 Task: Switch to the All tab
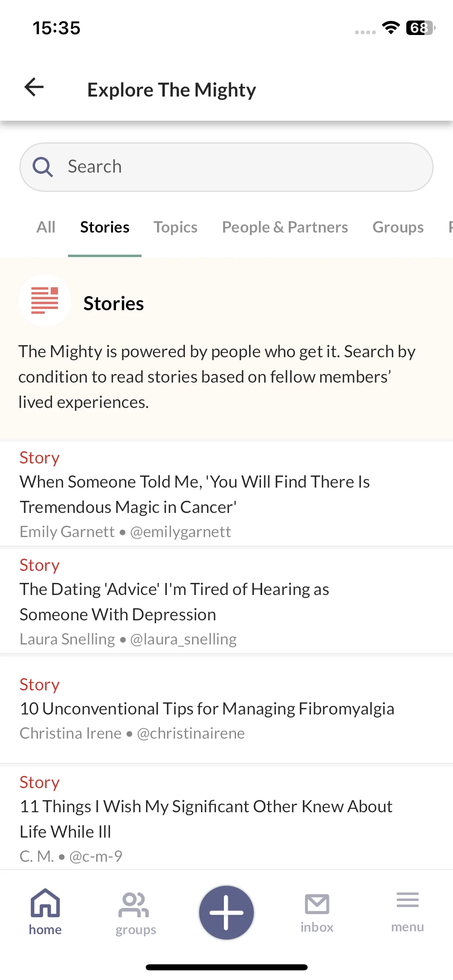pos(46,227)
